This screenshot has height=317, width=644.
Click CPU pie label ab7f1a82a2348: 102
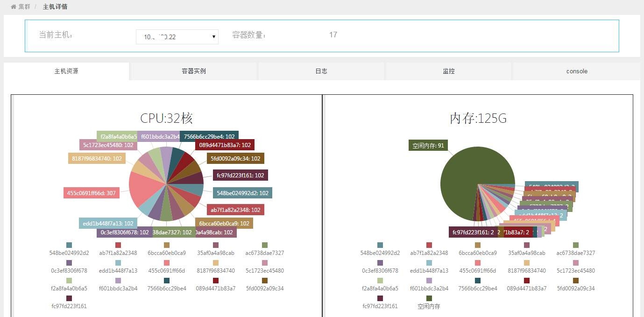click(236, 210)
